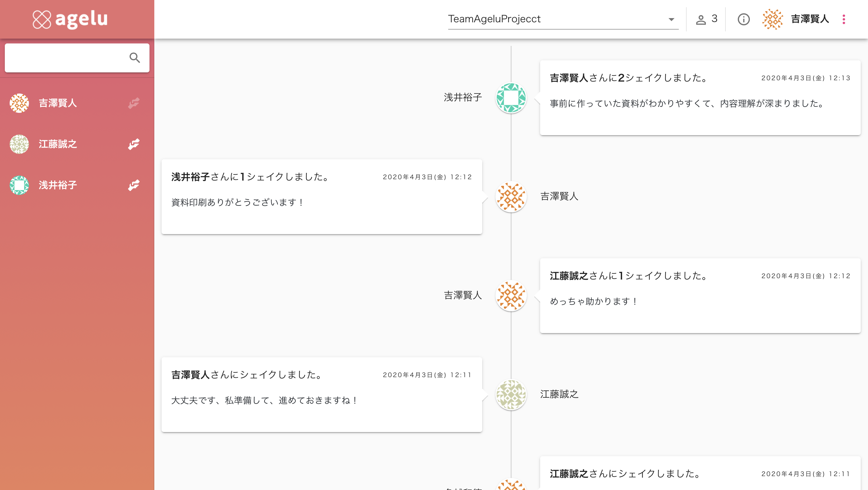This screenshot has height=490, width=868.
Task: Click the dimmed shake icon next to 吉澤賢人
Action: pos(134,103)
